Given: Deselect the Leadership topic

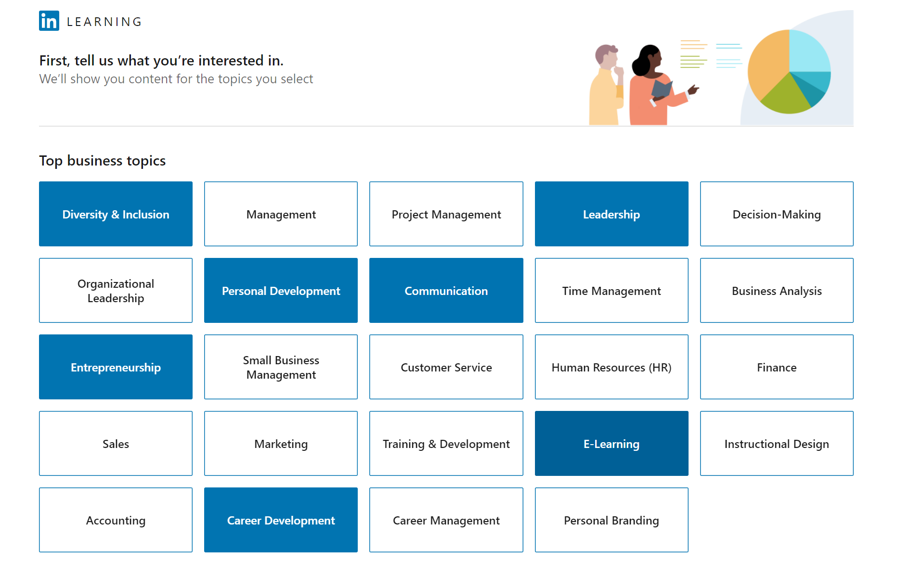Looking at the screenshot, I should click(x=611, y=214).
